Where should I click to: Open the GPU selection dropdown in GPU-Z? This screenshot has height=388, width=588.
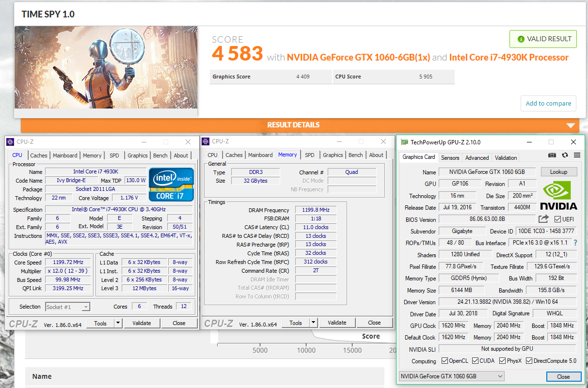[451, 376]
